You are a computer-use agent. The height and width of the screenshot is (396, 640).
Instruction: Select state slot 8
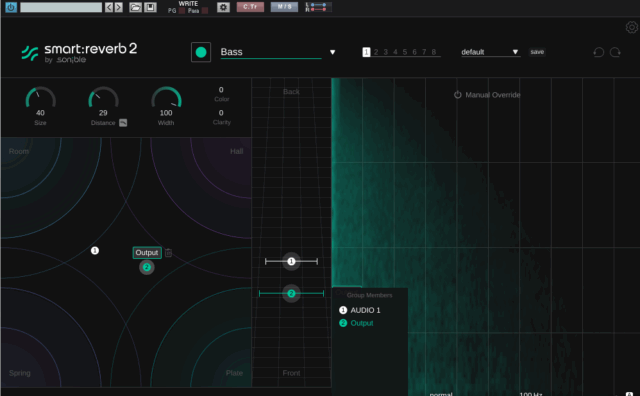(434, 52)
